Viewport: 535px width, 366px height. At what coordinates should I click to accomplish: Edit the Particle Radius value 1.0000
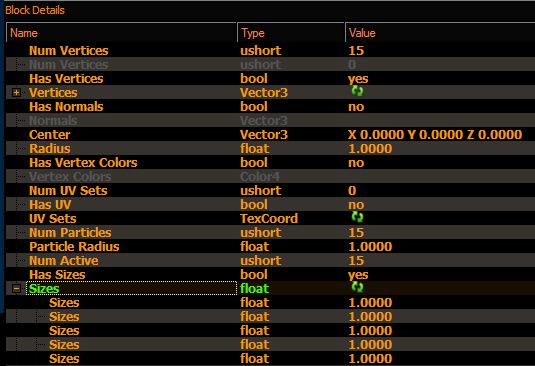tap(370, 247)
